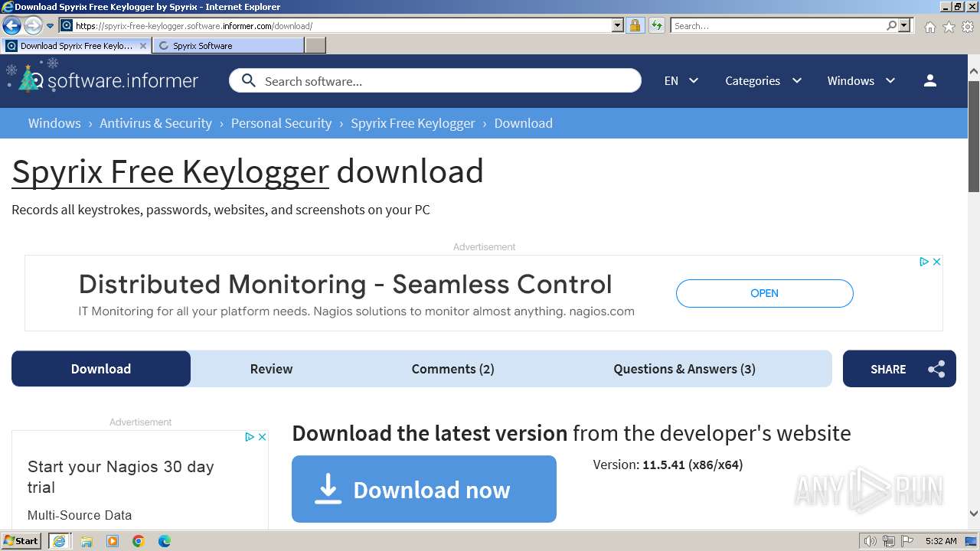
Task: Open the File Explorer taskbar icon
Action: coord(87,541)
